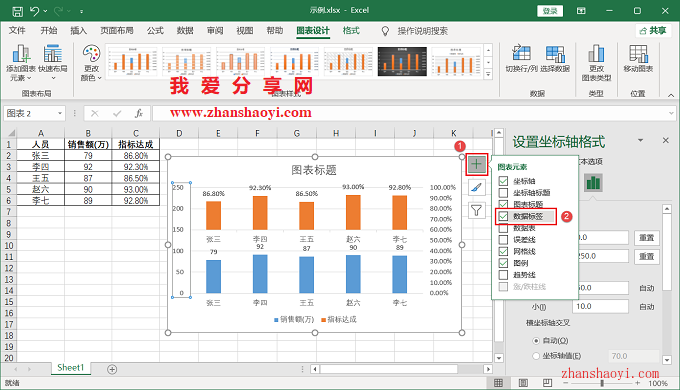The image size is (680, 390).
Task: Click the lightbulb Tell Me search icon
Action: [385, 31]
